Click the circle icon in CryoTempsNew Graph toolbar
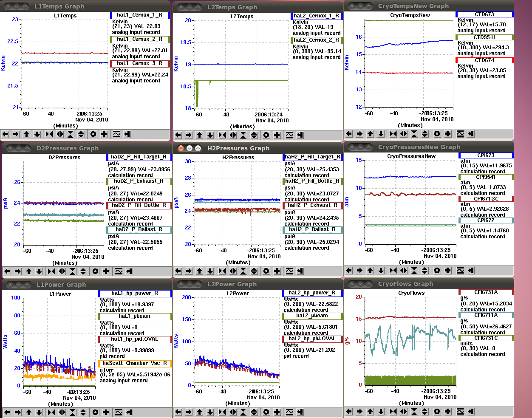The height and width of the screenshot is (418, 532). click(437, 134)
